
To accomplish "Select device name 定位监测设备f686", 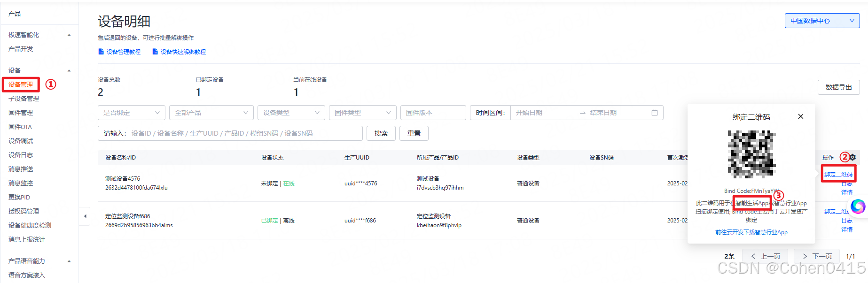I will pos(128,216).
